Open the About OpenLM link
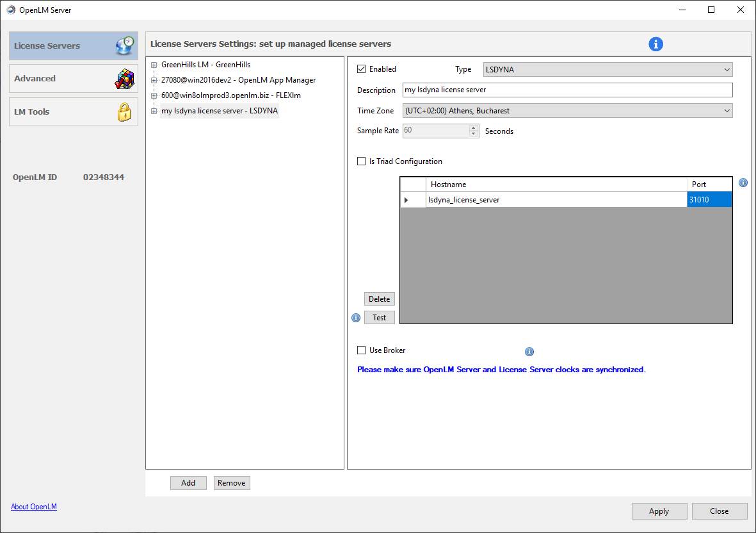756x533 pixels. click(x=34, y=507)
